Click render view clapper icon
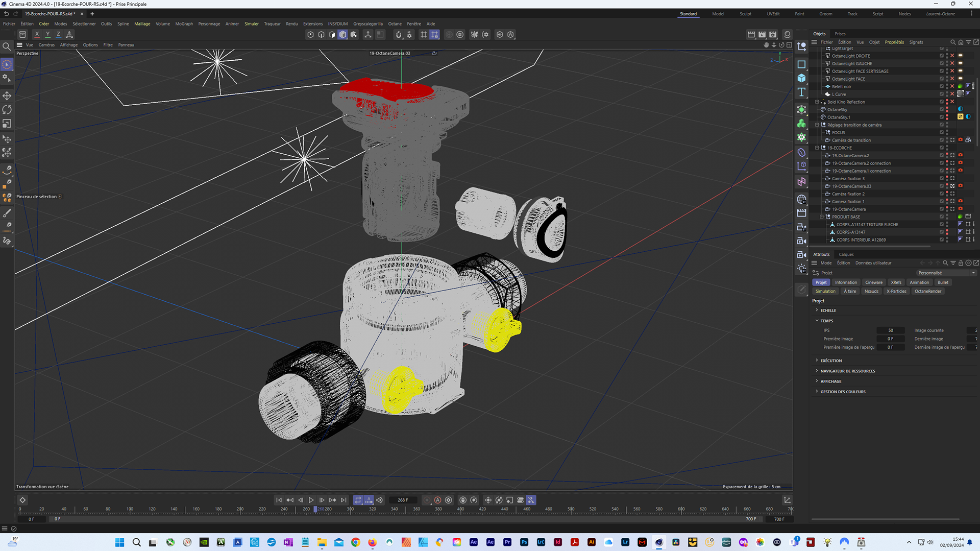Image resolution: width=980 pixels, height=551 pixels. point(751,35)
